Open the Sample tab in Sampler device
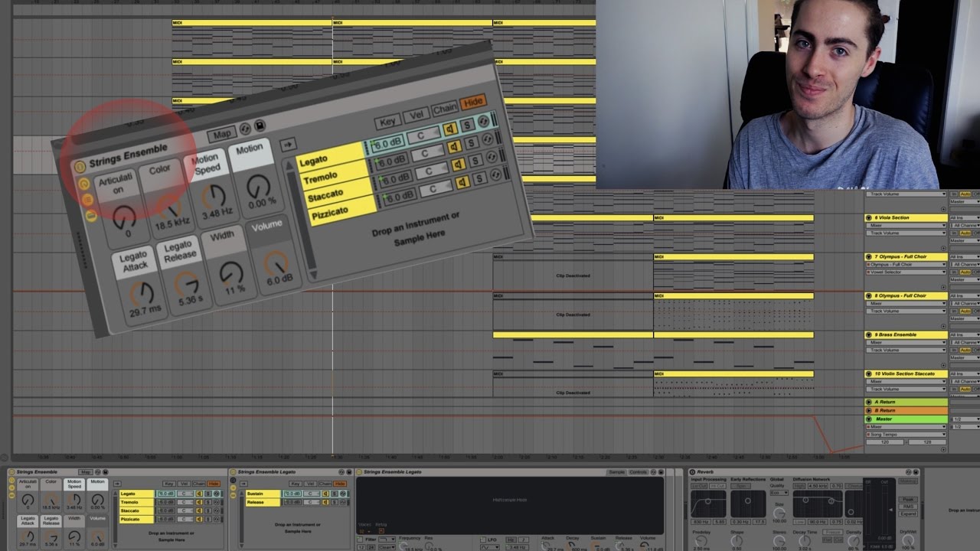 click(x=617, y=472)
